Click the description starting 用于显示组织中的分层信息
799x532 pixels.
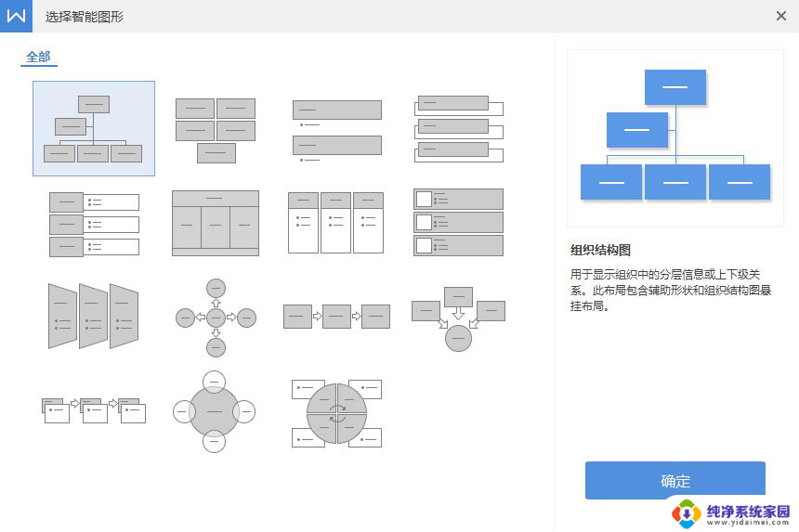pos(670,291)
